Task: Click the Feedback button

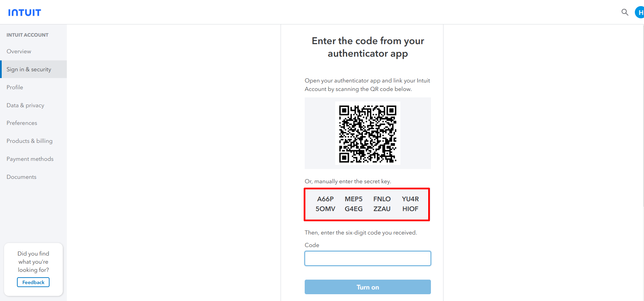Action: [33, 282]
